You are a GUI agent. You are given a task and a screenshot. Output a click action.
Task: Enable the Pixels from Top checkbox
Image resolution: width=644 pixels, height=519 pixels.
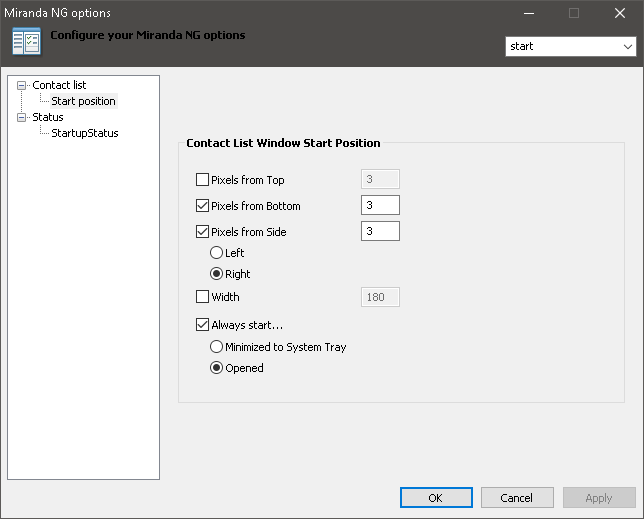(x=203, y=180)
